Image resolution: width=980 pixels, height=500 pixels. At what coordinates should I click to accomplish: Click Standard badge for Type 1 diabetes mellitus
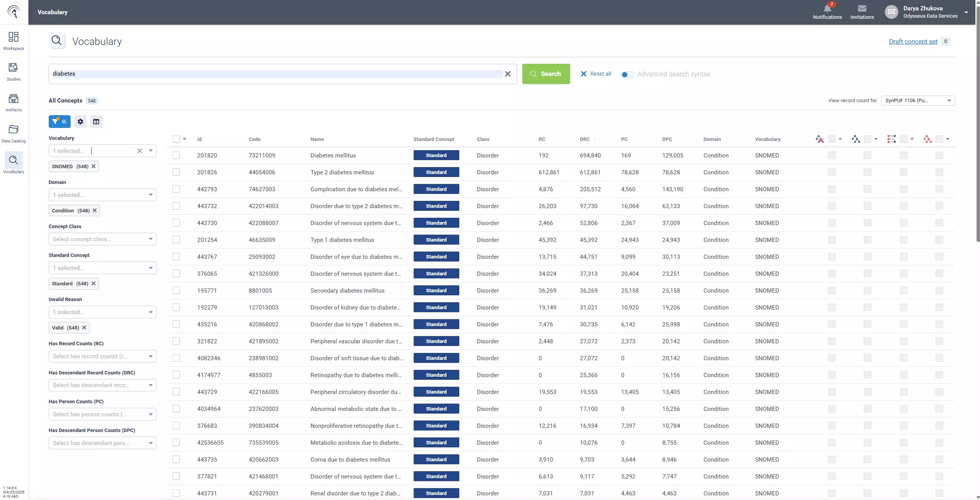point(436,240)
